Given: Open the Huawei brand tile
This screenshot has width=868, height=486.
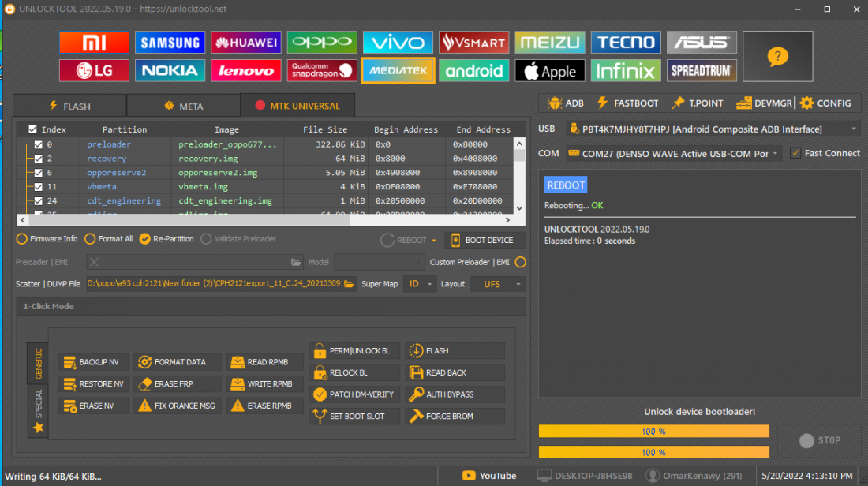Looking at the screenshot, I should 245,42.
